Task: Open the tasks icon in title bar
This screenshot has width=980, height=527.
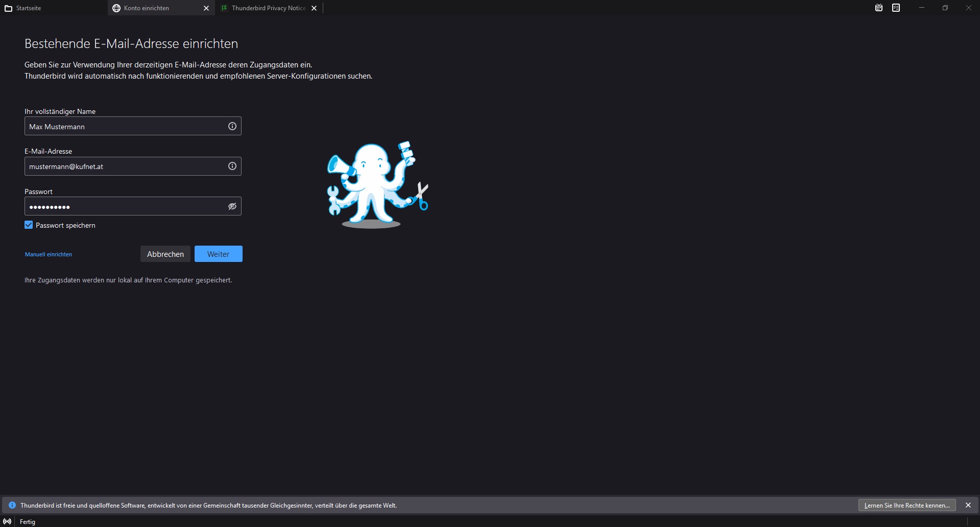Action: point(896,8)
